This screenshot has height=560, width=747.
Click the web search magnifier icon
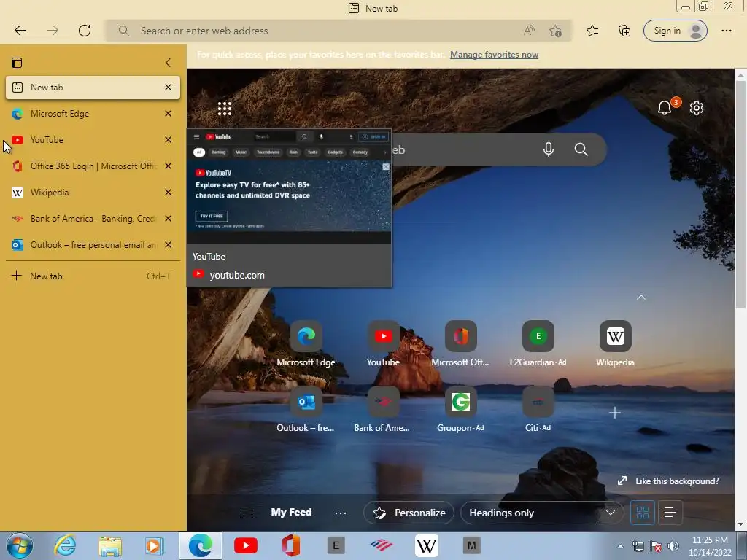[x=581, y=149]
